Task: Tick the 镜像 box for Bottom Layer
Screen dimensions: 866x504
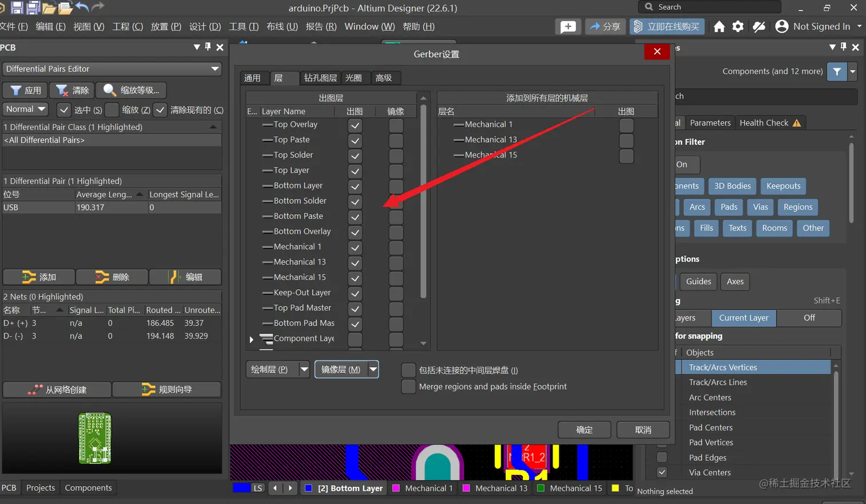Action: [x=396, y=186]
